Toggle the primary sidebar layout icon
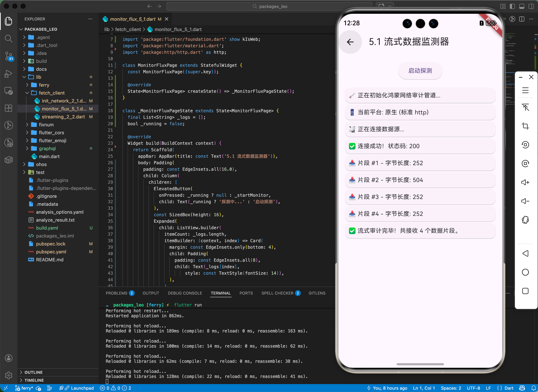The width and height of the screenshot is (538, 392). pos(512,6)
